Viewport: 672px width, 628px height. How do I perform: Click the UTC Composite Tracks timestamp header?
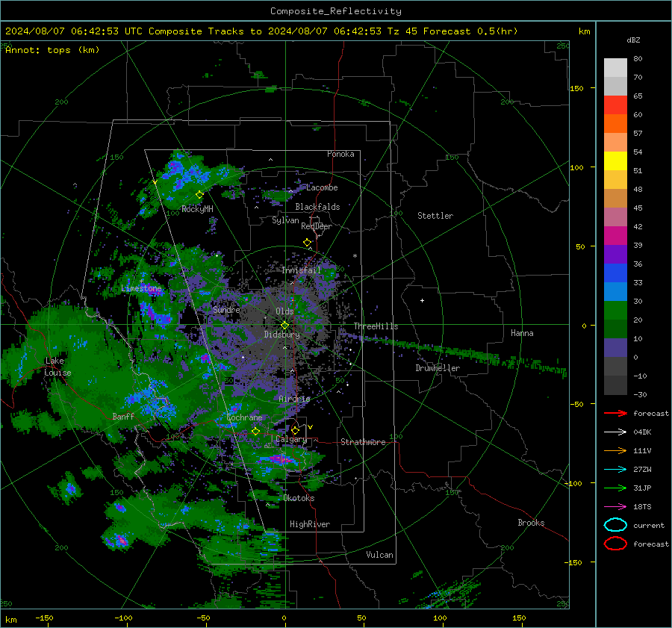261,31
